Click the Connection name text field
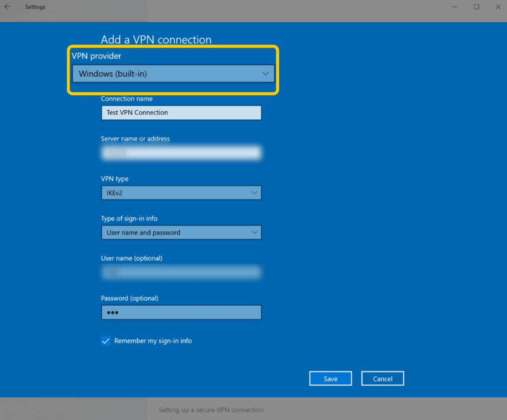Image resolution: width=507 pixels, height=420 pixels. tap(181, 113)
